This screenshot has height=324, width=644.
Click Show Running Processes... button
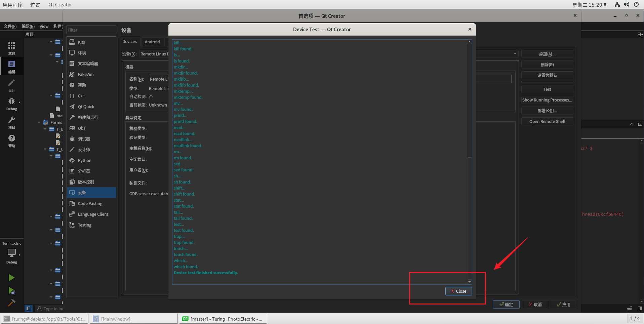[x=547, y=100]
